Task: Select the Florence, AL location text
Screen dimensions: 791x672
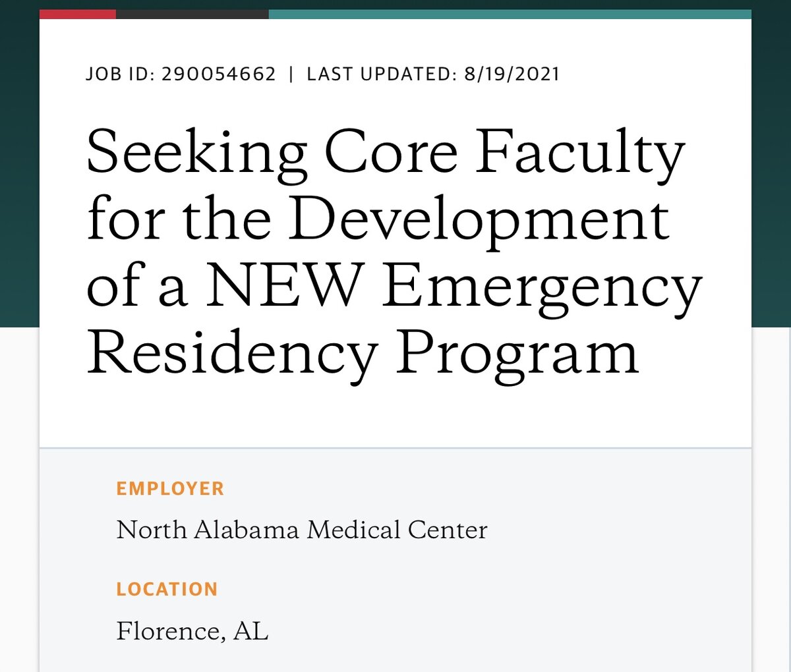Action: [192, 630]
